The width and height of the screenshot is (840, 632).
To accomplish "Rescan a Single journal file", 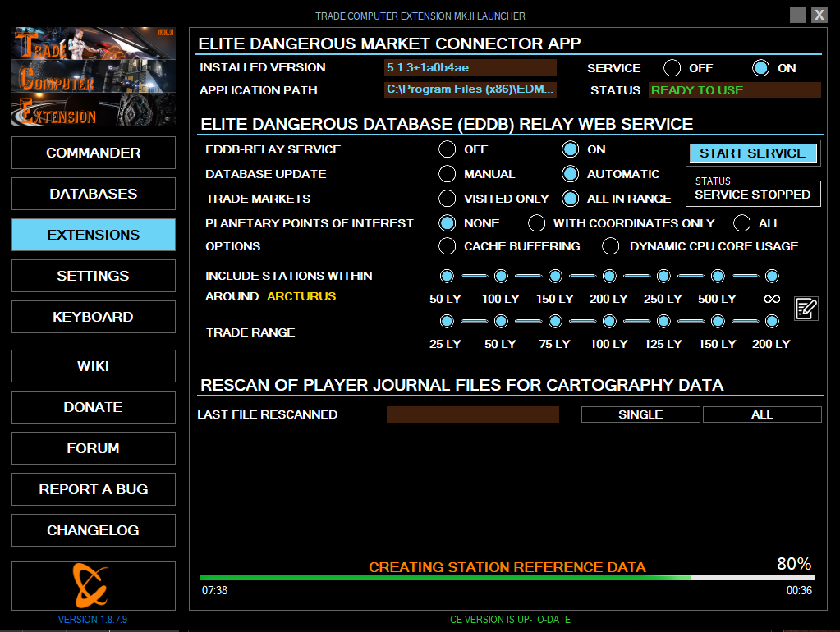I will (640, 414).
